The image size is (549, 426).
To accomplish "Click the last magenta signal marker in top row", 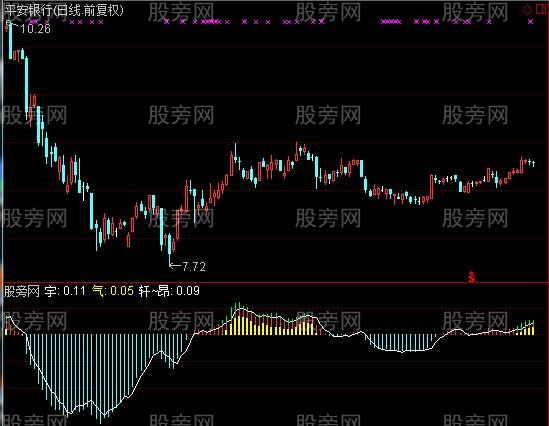I will click(x=530, y=22).
